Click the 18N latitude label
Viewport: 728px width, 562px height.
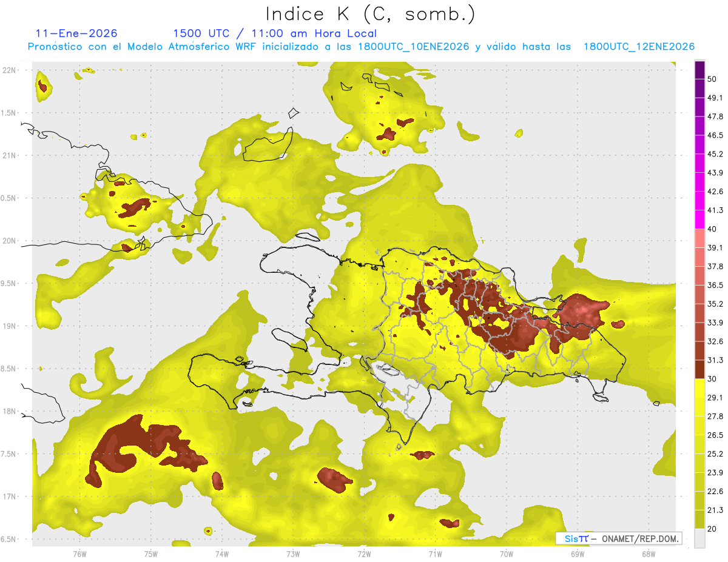(9, 411)
